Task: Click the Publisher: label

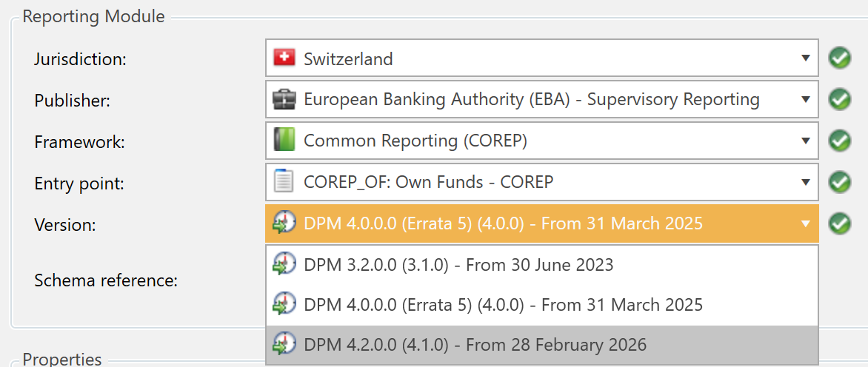Action: pos(73,101)
